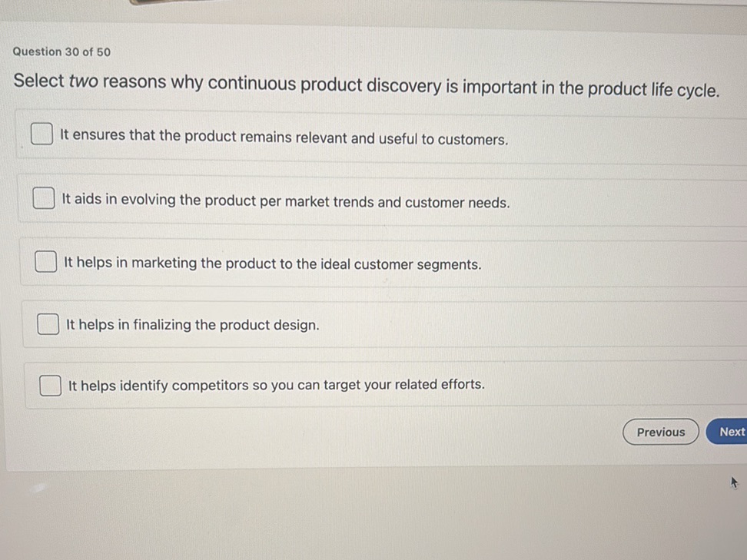Advance with the Next button
This screenshot has height=560, width=747.
point(731,432)
